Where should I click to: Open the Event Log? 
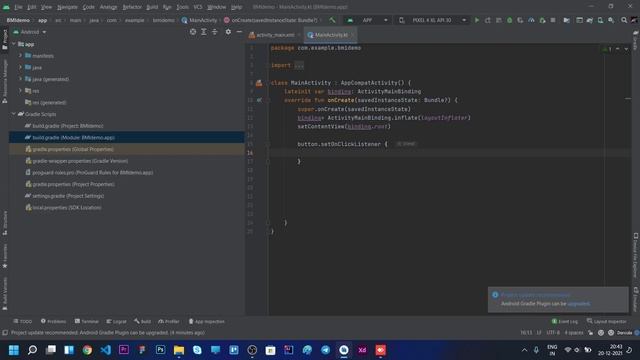click(x=565, y=321)
